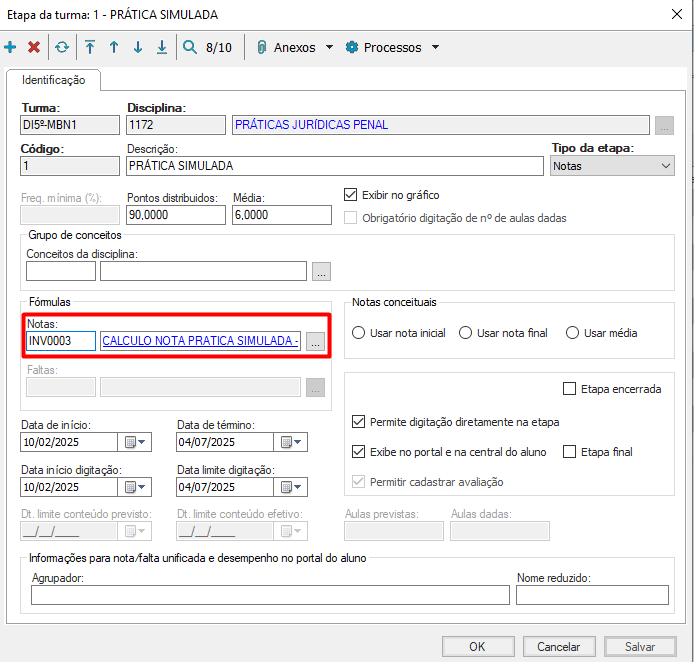This screenshot has height=662, width=694.
Task: Click Conceitos da disciplina code field
Action: click(x=61, y=271)
